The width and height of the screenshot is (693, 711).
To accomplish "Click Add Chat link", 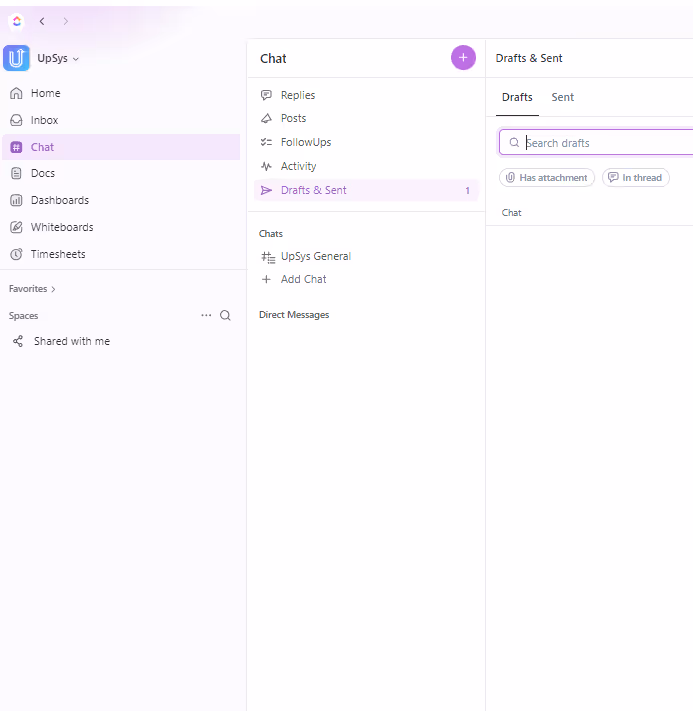I will pos(303,279).
